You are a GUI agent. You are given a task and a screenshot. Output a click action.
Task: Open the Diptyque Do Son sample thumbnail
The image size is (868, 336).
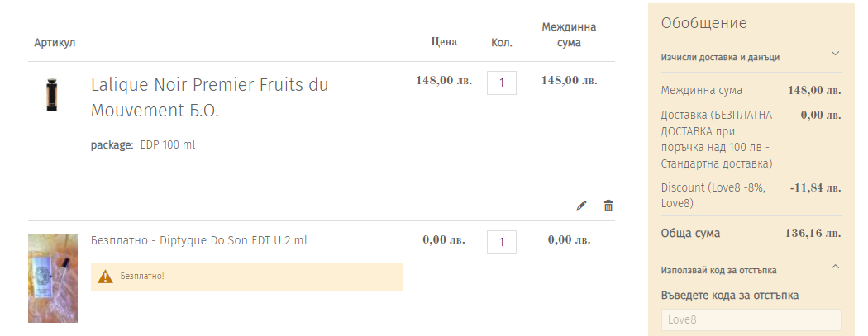53,278
